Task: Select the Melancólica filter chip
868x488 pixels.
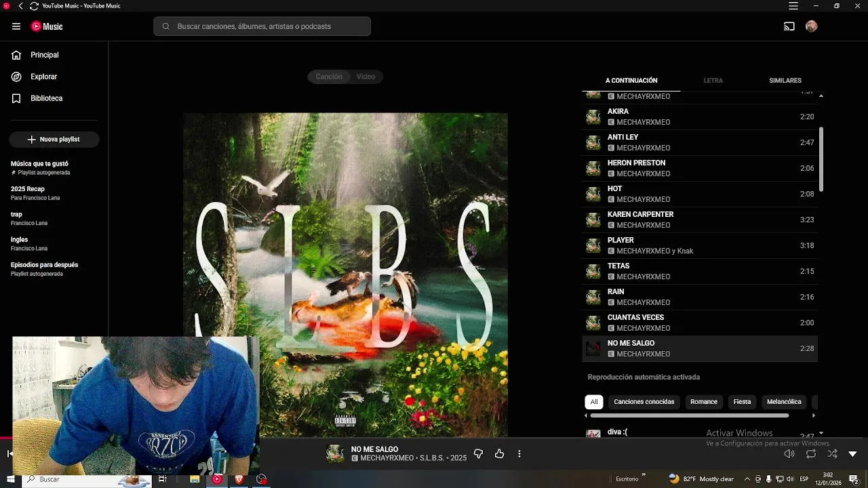Action: click(784, 402)
